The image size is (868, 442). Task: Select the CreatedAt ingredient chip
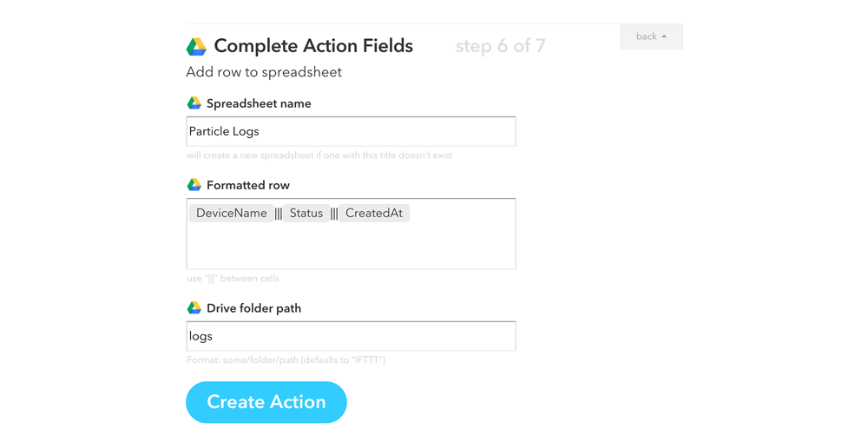tap(374, 214)
